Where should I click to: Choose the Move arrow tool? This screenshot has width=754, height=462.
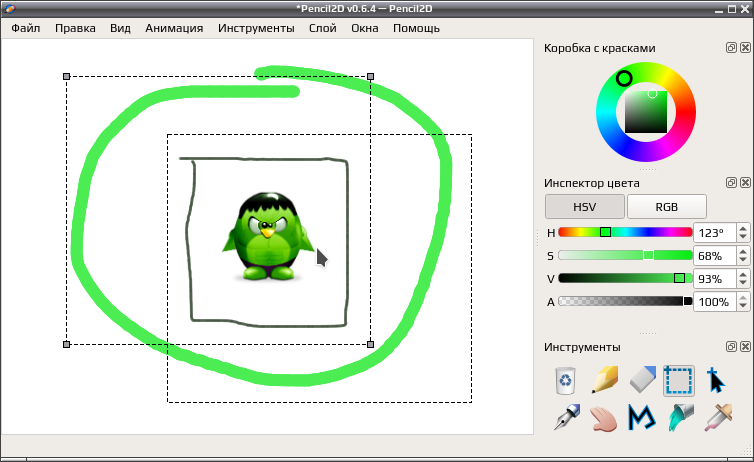coord(716,381)
